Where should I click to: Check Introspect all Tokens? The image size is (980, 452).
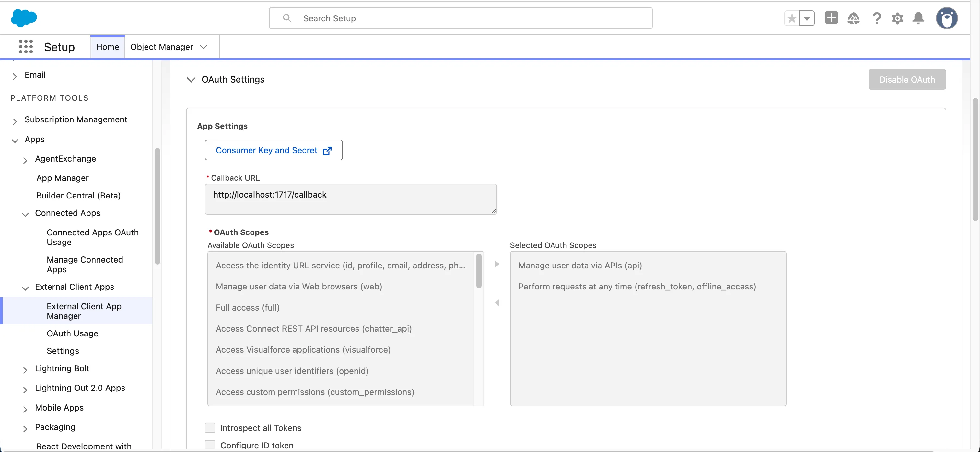[210, 428]
